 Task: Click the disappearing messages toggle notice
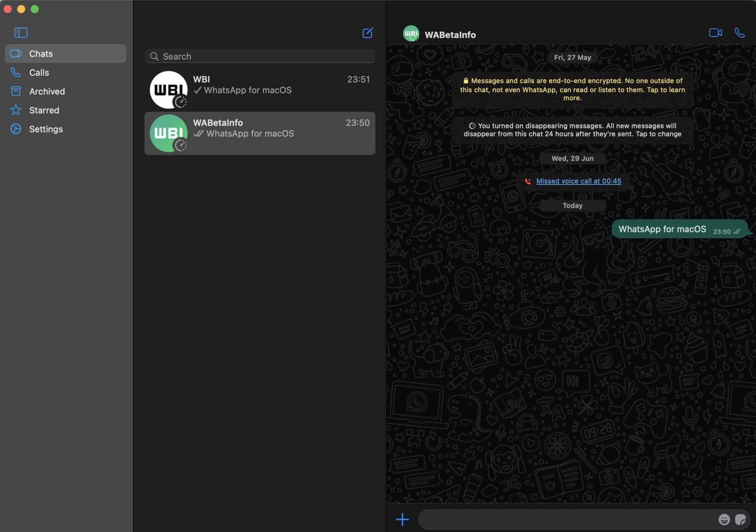point(572,130)
